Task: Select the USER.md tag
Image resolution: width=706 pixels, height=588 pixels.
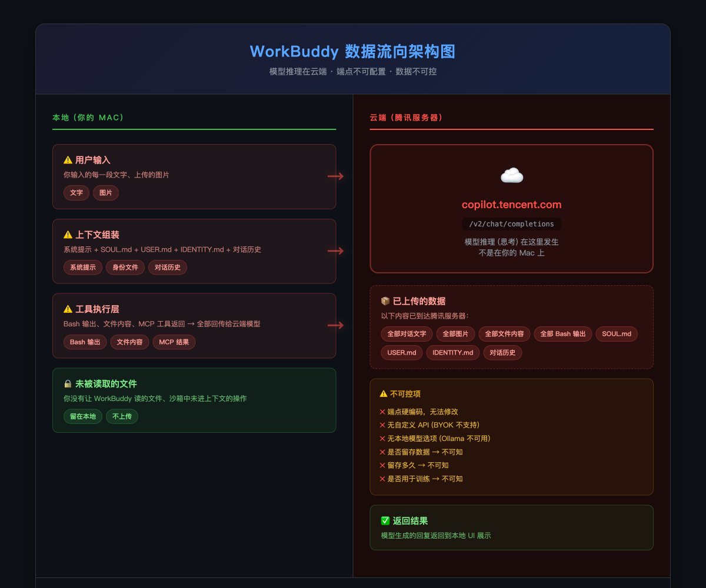Action: click(x=402, y=353)
